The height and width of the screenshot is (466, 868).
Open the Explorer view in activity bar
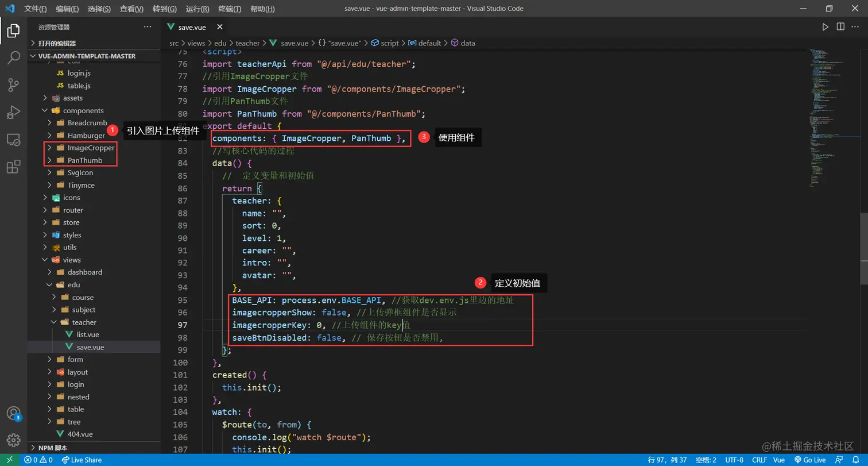tap(13, 31)
